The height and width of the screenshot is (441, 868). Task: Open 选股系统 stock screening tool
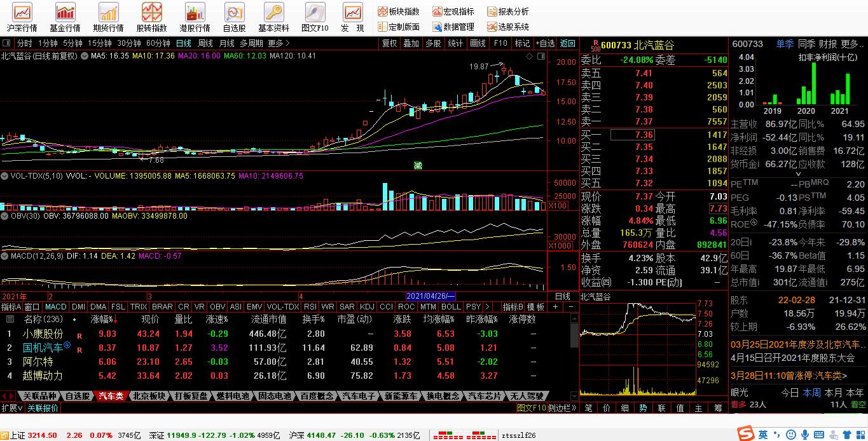click(x=508, y=27)
